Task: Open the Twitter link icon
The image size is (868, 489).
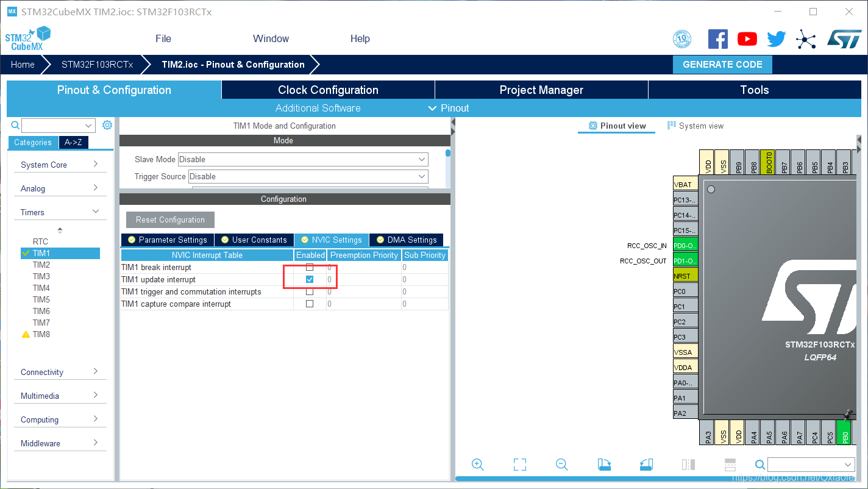Action: point(776,40)
